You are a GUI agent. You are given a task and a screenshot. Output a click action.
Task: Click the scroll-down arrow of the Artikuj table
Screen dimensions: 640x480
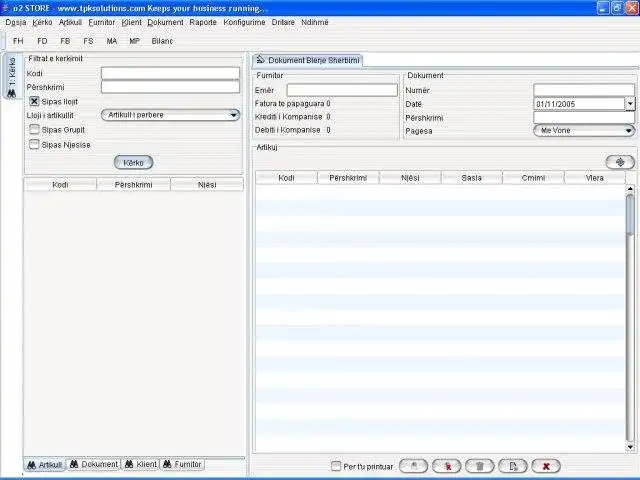[x=630, y=447]
